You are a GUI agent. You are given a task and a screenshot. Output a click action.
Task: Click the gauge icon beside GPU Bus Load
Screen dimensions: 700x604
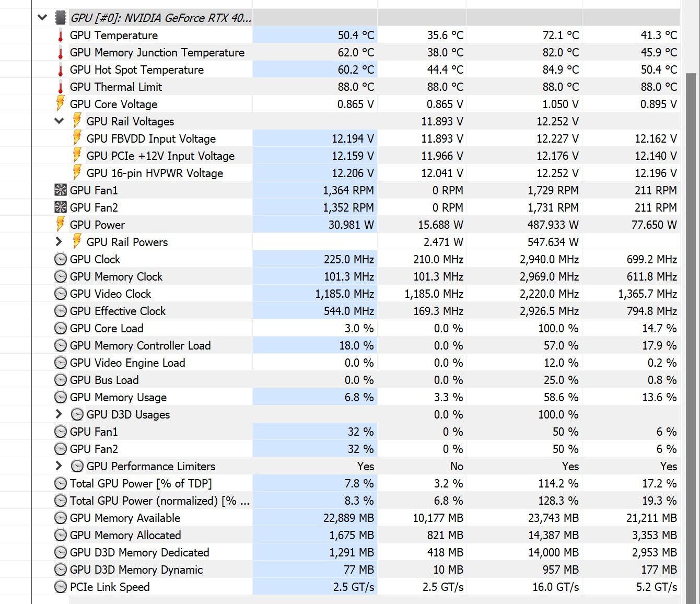pyautogui.click(x=61, y=380)
